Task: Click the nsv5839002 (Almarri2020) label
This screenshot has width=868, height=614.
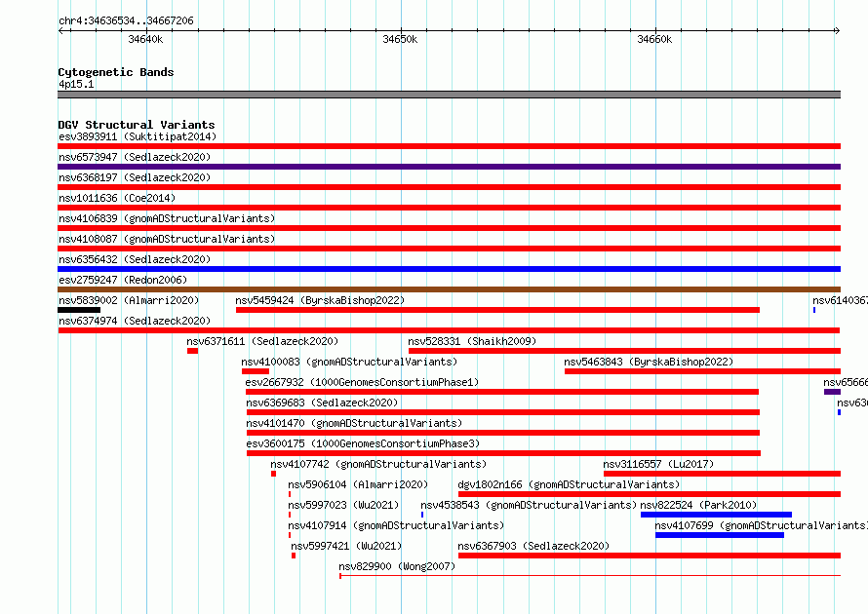Action: 129,300
